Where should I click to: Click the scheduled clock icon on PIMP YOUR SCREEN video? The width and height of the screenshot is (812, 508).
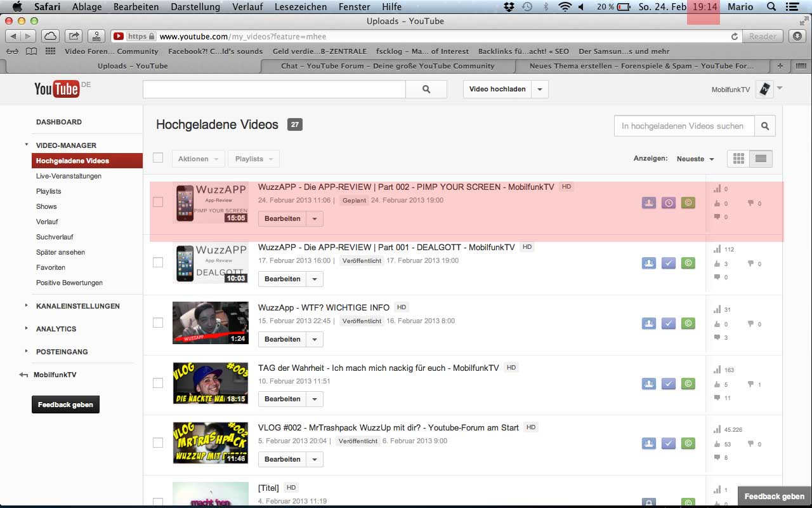click(668, 203)
